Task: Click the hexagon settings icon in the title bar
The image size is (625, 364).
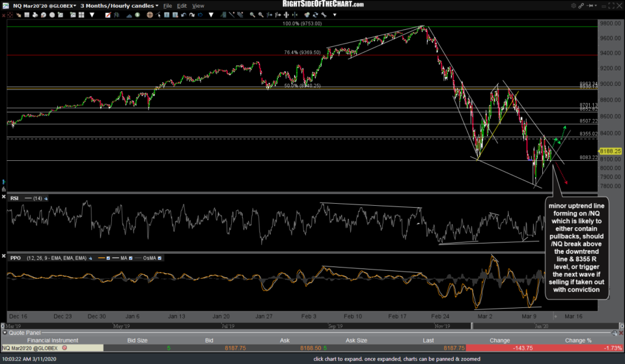Action: click(574, 6)
